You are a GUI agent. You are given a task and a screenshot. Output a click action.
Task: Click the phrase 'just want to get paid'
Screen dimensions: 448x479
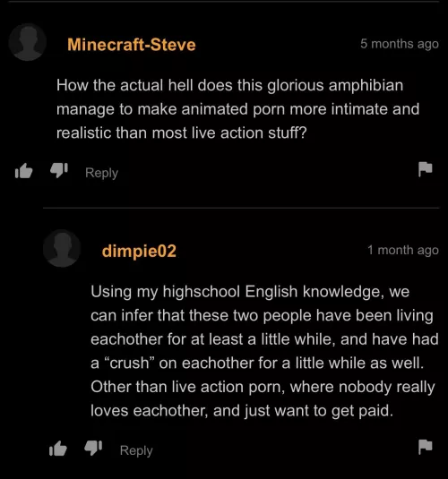[x=318, y=411]
